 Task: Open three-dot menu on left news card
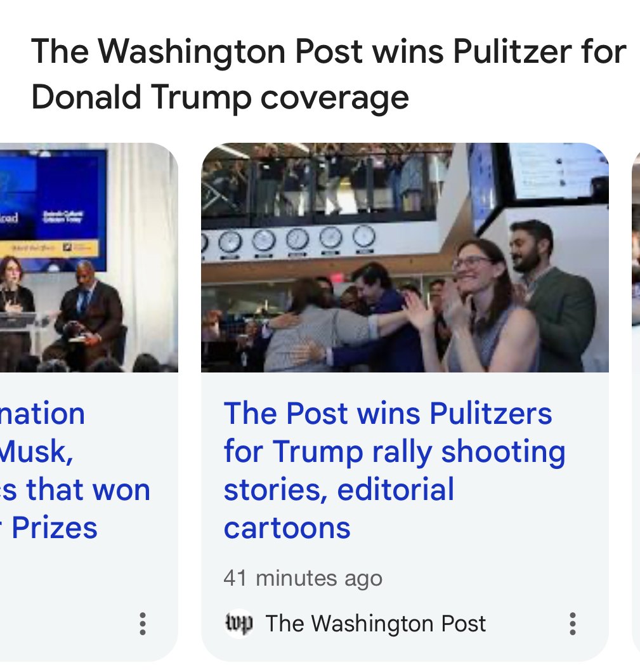(142, 624)
